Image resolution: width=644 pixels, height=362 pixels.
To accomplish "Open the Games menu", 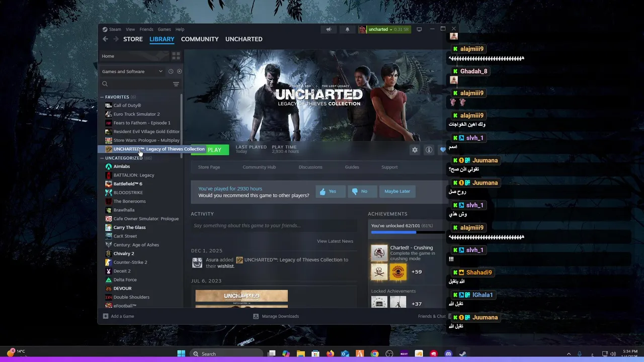I will point(165,29).
